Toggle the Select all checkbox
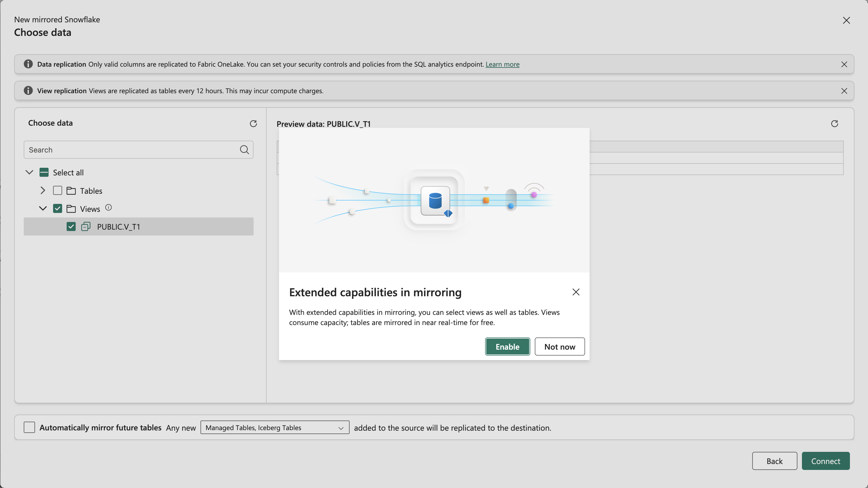This screenshot has width=868, height=488. (44, 173)
